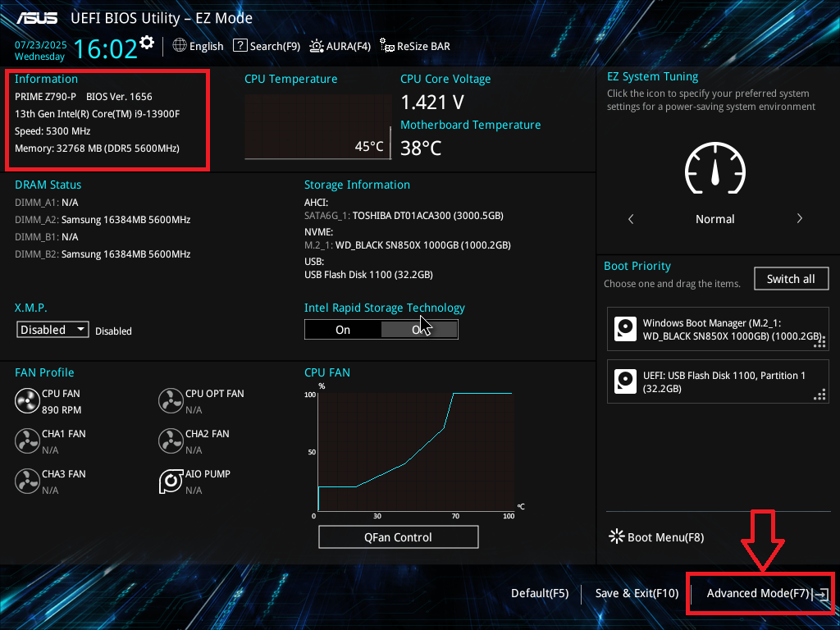840x630 pixels.
Task: Click 13th Gen Intel Core i9-13900F text
Action: click(x=97, y=113)
